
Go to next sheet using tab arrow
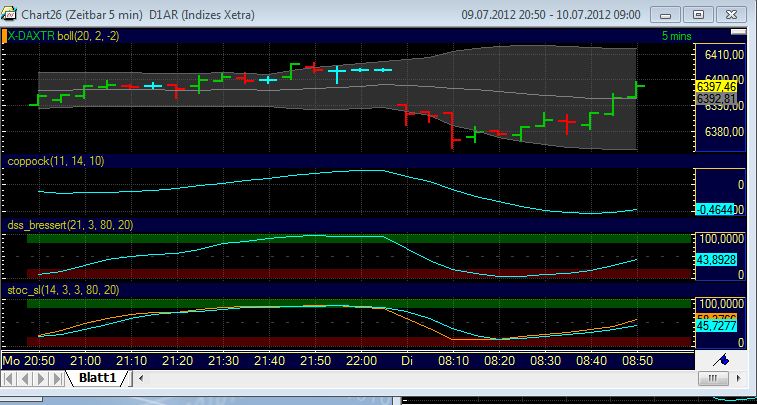41,378
